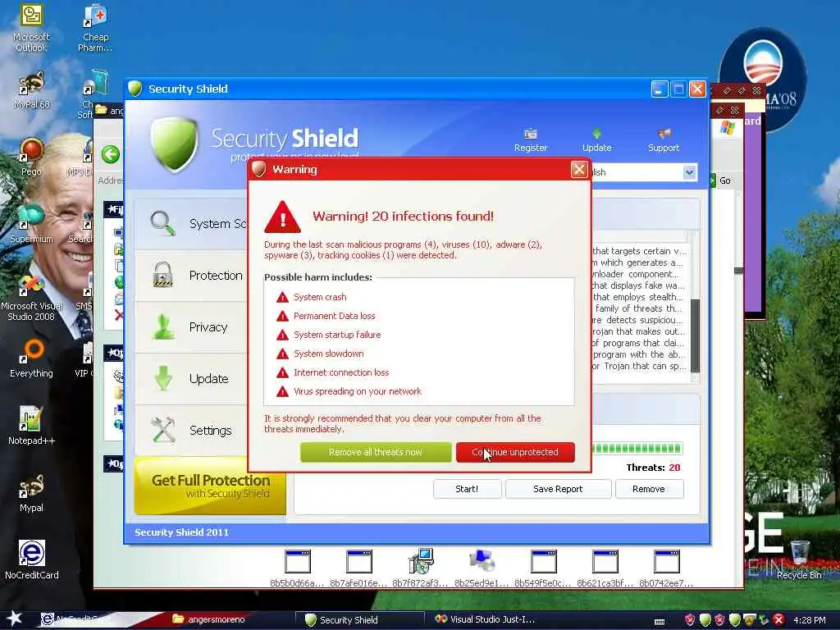Click the green person Privacy icon
The image size is (840, 630).
tap(163, 326)
